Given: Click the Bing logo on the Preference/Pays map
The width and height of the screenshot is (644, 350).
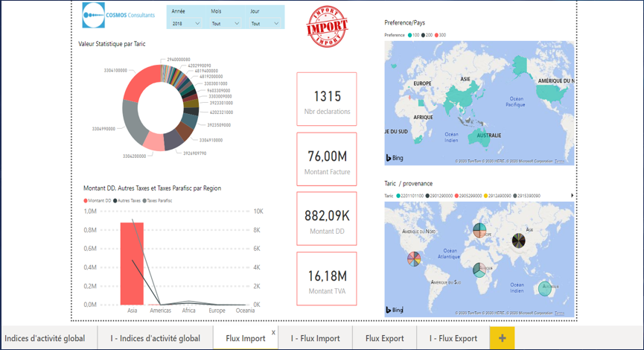Looking at the screenshot, I should (x=395, y=158).
